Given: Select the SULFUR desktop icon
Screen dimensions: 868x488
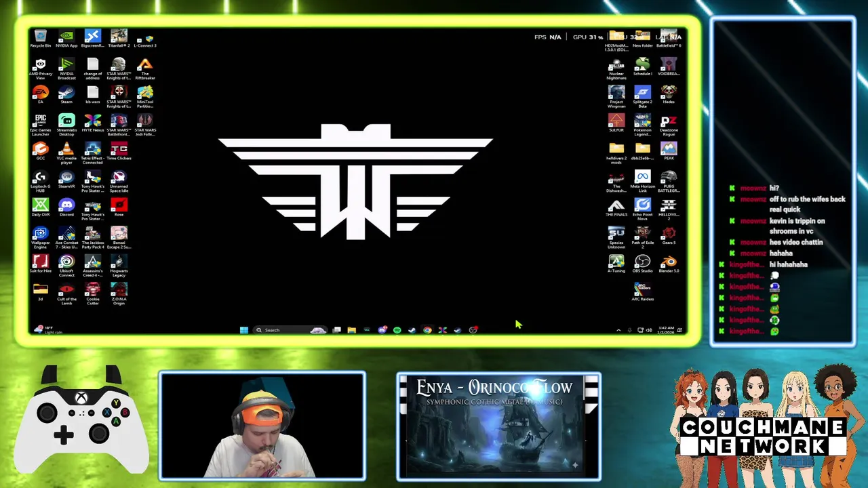Looking at the screenshot, I should coord(616,123).
